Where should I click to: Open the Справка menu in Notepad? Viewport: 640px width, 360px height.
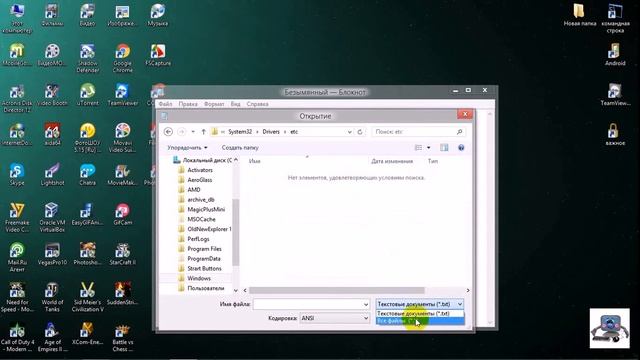coord(257,104)
